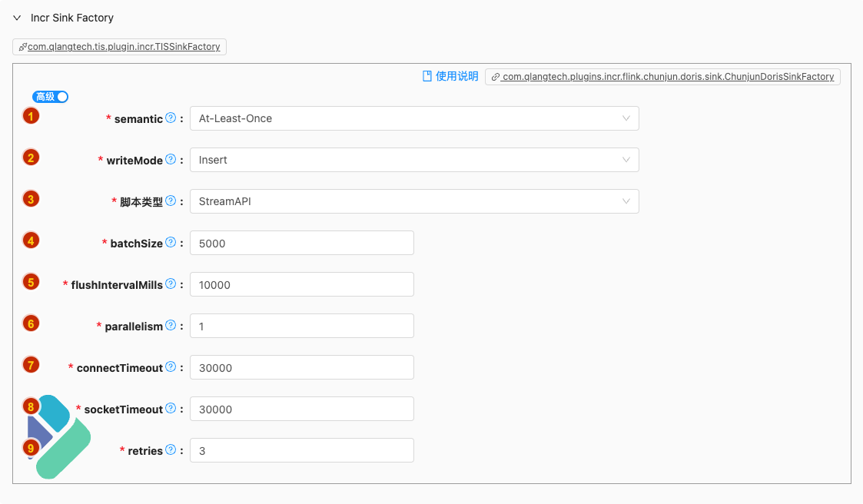Open the 脚本类型 StreamAPI dropdown
Screen dimensions: 863x504
414,201
